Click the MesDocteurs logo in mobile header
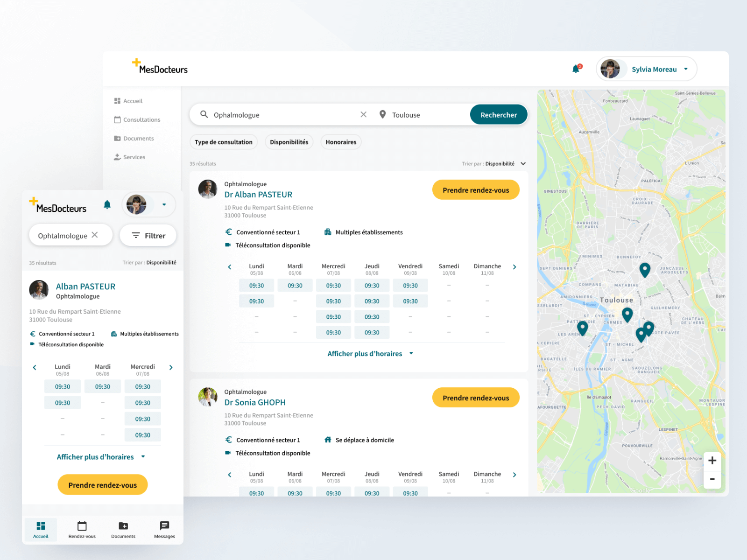 tap(58, 205)
